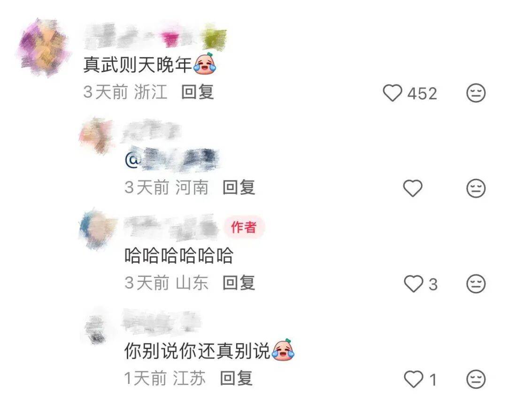The width and height of the screenshot is (507, 420).
Task: Tap the 作者 author badge
Action: (x=244, y=227)
